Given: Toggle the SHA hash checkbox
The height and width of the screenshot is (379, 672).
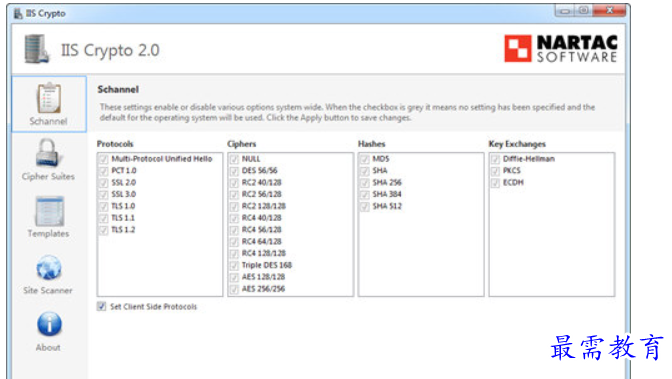Looking at the screenshot, I should pyautogui.click(x=365, y=171).
